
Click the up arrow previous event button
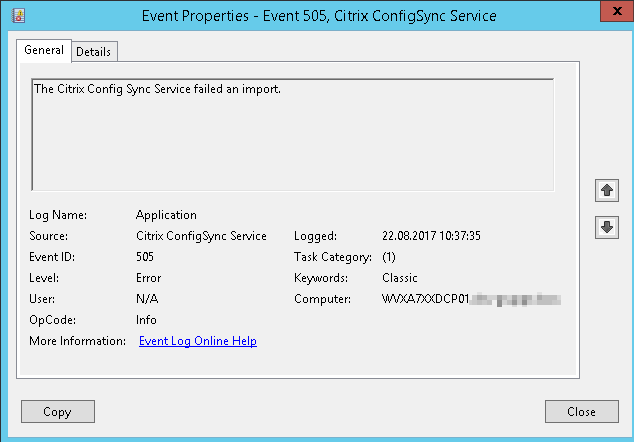click(606, 189)
